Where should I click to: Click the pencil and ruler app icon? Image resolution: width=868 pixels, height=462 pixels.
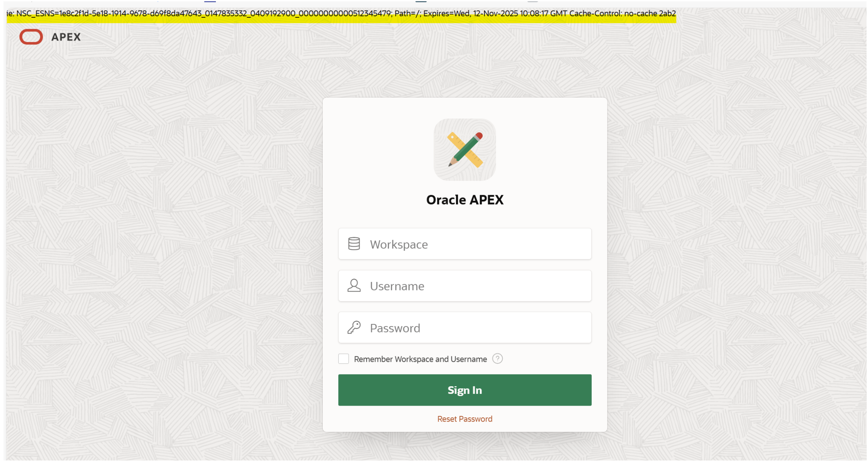pos(464,150)
